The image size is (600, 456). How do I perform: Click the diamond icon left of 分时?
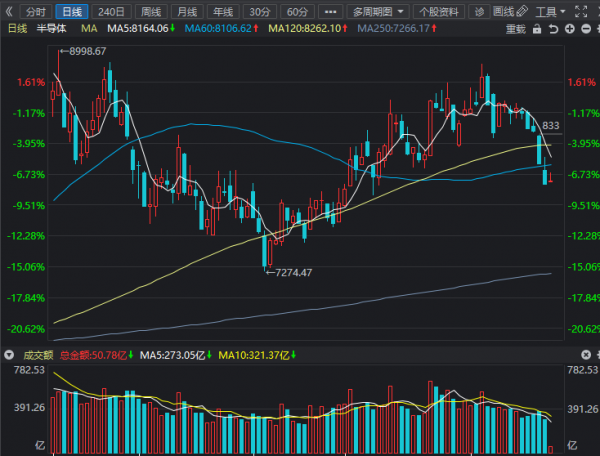pos(10,11)
